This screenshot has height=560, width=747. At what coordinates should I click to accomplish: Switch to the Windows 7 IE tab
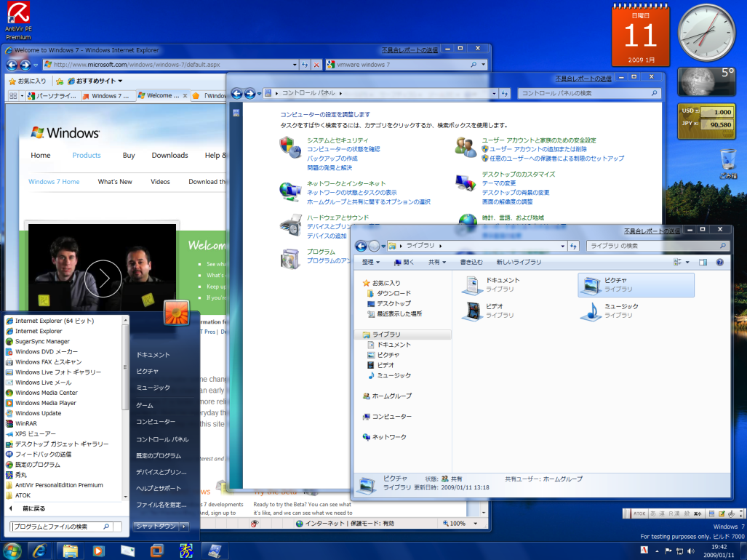pyautogui.click(x=107, y=96)
